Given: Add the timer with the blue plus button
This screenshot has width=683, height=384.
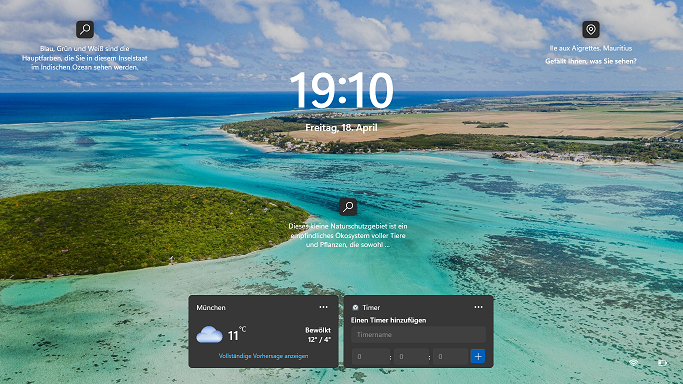Looking at the screenshot, I should pos(478,356).
